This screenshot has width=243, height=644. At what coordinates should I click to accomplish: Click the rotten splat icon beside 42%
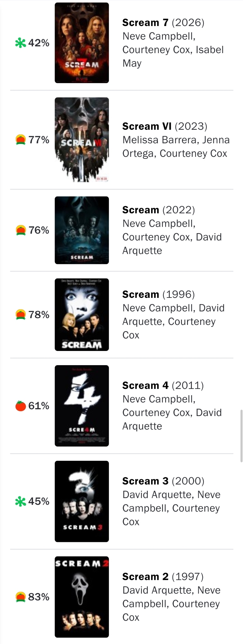(21, 43)
